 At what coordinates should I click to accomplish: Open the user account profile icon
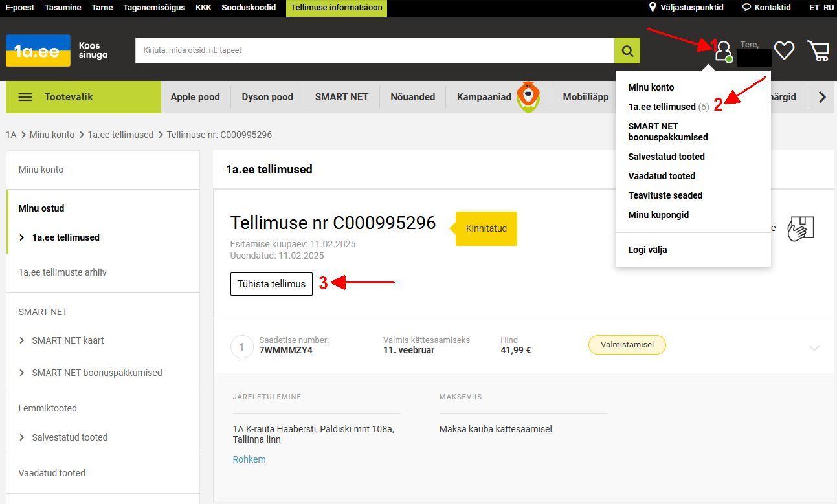[723, 51]
